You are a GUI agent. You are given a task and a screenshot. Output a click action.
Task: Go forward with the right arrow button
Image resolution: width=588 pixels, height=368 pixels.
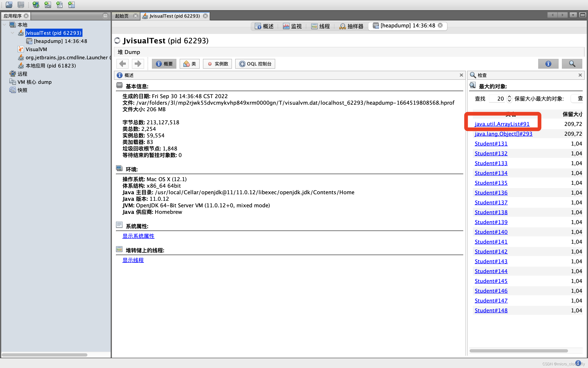click(x=138, y=64)
